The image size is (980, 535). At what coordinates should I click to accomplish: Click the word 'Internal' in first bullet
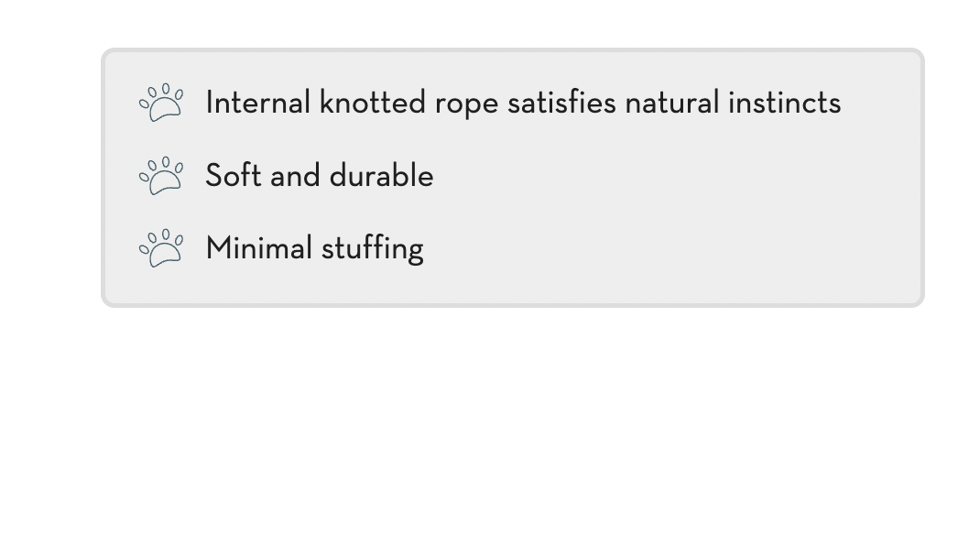tap(257, 103)
